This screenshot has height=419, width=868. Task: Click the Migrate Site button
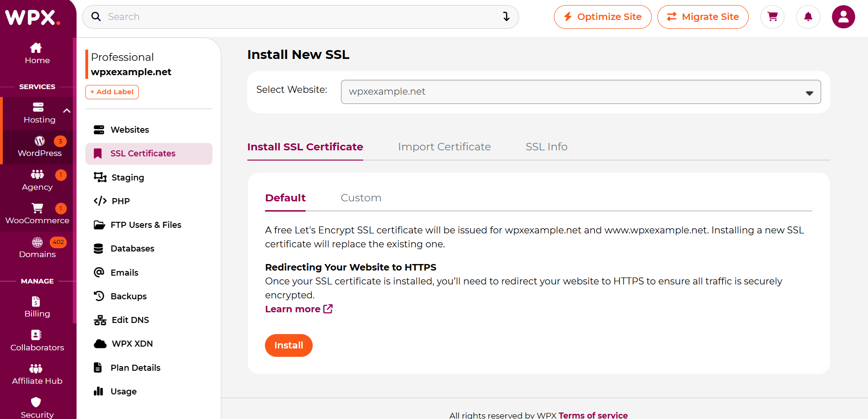coord(703,17)
